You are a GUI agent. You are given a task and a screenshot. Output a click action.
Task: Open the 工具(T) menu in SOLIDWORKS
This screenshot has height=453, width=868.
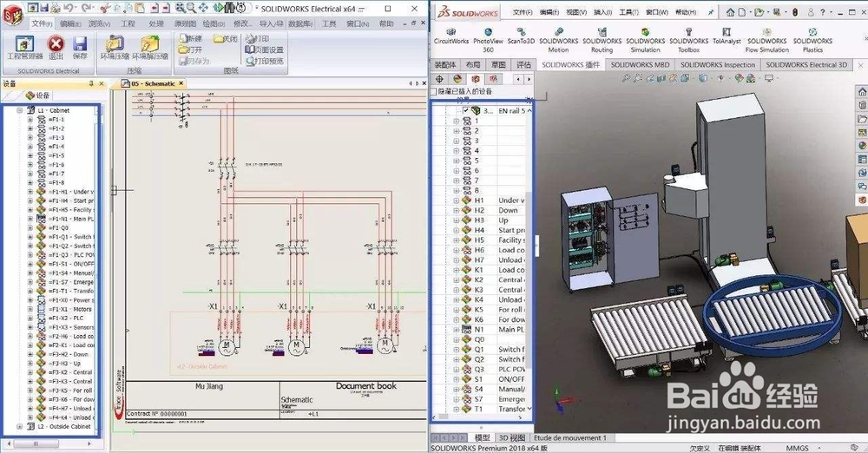[628, 11]
